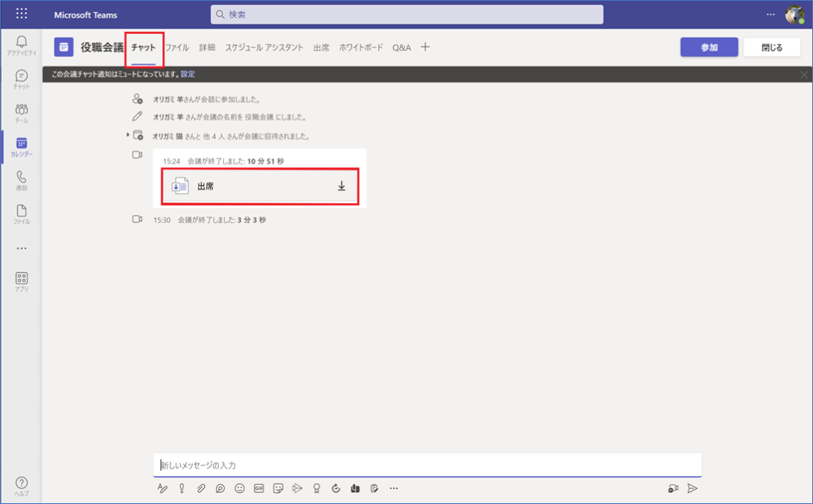Open the Apps panel in the sidebar
The height and width of the screenshot is (504, 813).
pos(21,282)
